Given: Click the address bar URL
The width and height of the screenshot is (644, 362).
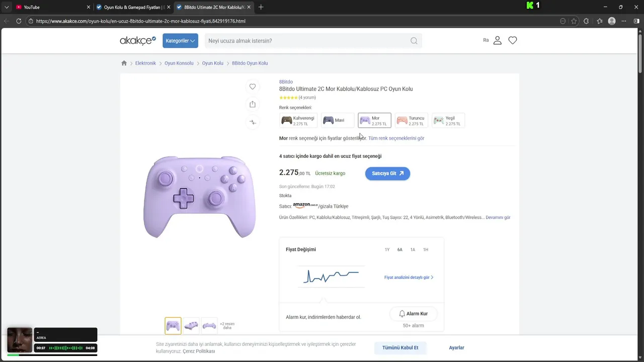Looking at the screenshot, I should pos(141,21).
